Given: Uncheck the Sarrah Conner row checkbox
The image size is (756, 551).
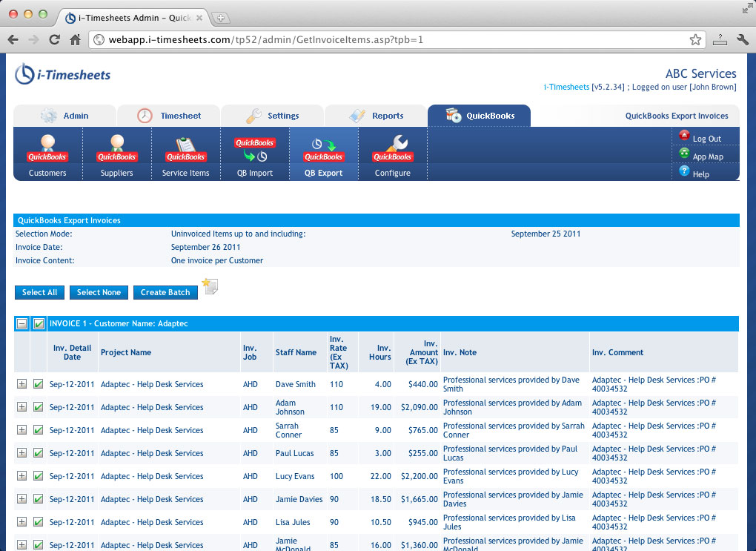Looking at the screenshot, I should pyautogui.click(x=38, y=430).
